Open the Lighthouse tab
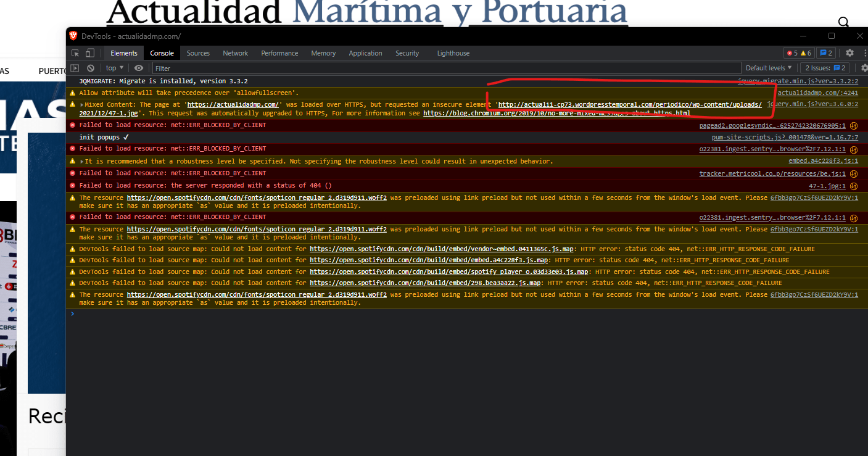 pos(453,53)
